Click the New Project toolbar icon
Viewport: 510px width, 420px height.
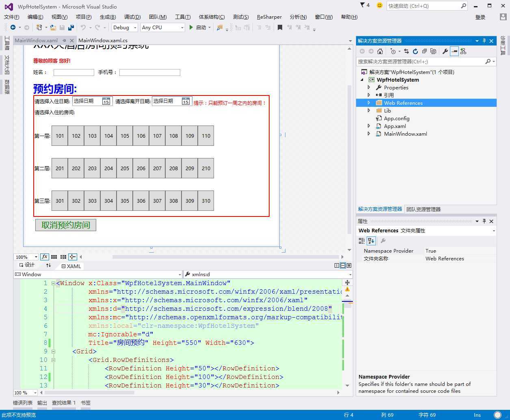39,27
